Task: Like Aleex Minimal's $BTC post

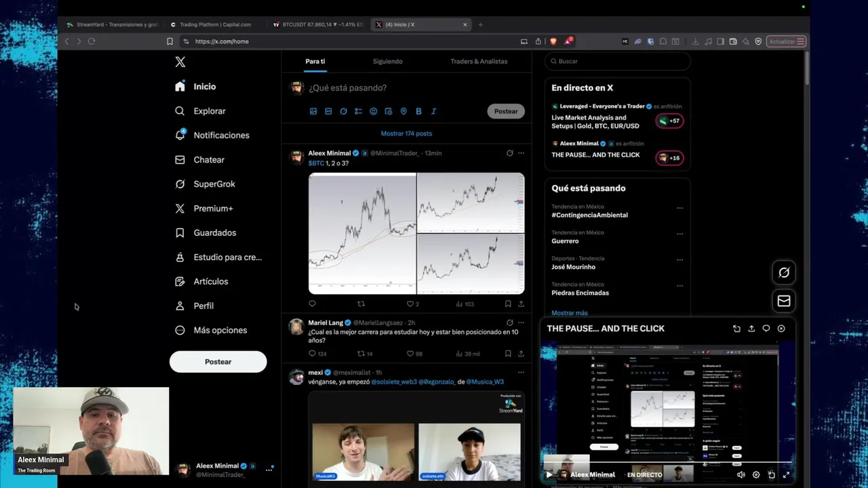Action: [x=412, y=304]
